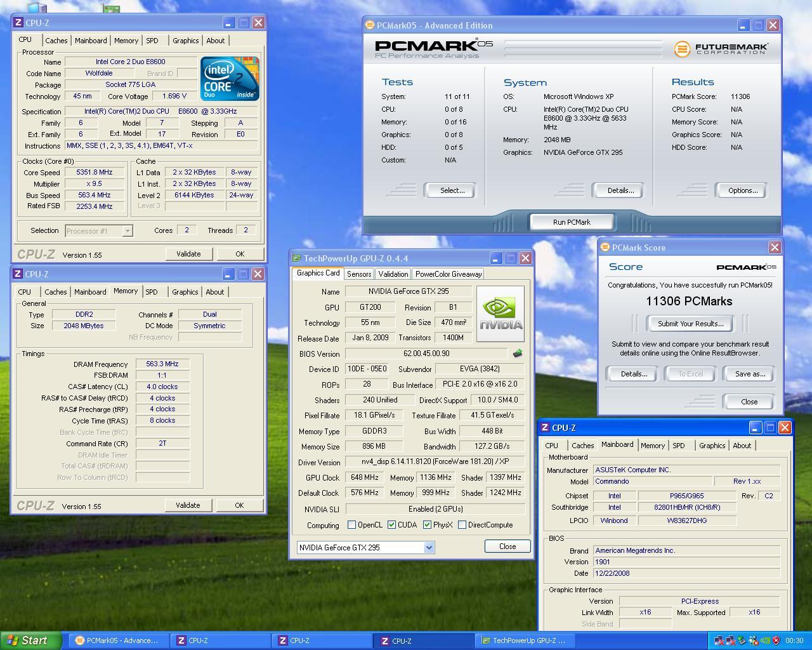Open Caches tab in top CPU-Z window
This screenshot has height=650, width=812.
[56, 41]
